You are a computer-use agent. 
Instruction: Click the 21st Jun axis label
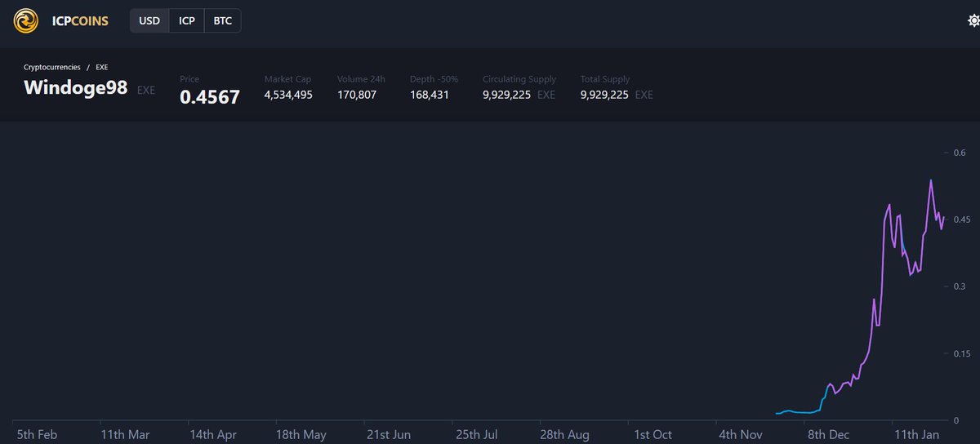point(389,434)
